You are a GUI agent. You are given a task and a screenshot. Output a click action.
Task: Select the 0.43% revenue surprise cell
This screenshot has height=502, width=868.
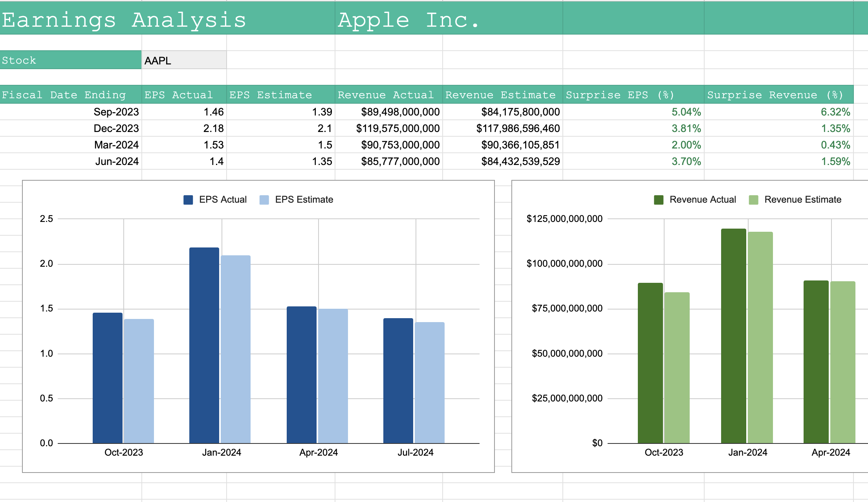point(779,145)
